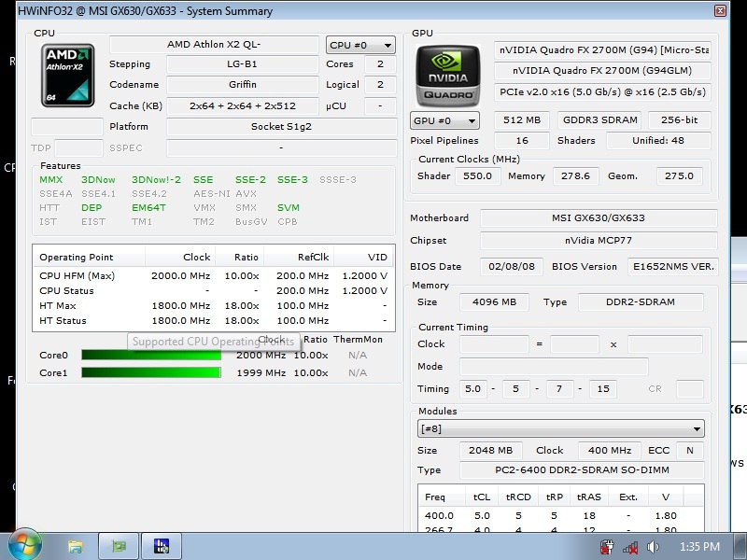Select the HWiNFO32 taskbar button
This screenshot has width=747, height=560.
tap(162, 546)
